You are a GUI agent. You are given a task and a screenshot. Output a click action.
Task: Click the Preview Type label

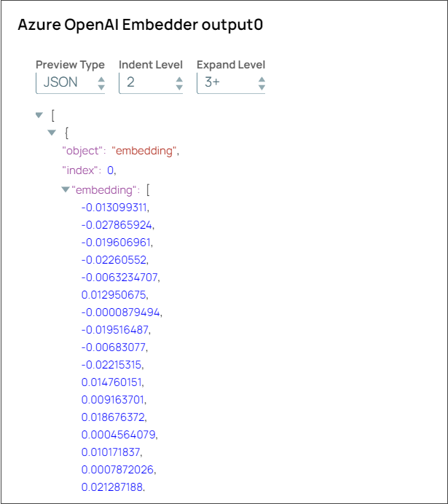70,65
